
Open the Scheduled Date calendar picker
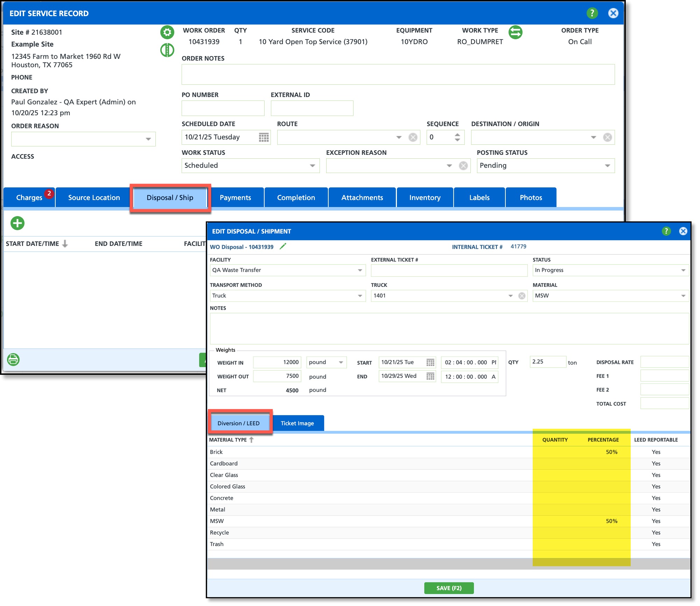point(264,137)
